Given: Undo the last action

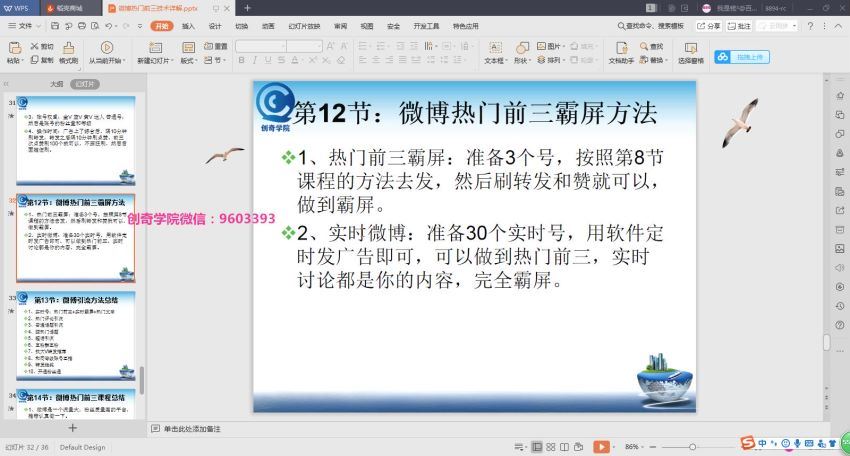Looking at the screenshot, I should coord(108,25).
